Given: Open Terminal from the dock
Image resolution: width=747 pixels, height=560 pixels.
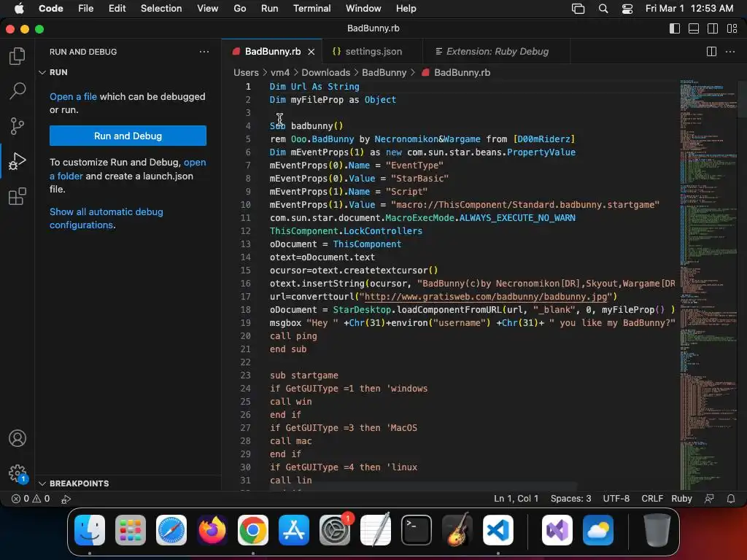Looking at the screenshot, I should (x=417, y=529).
